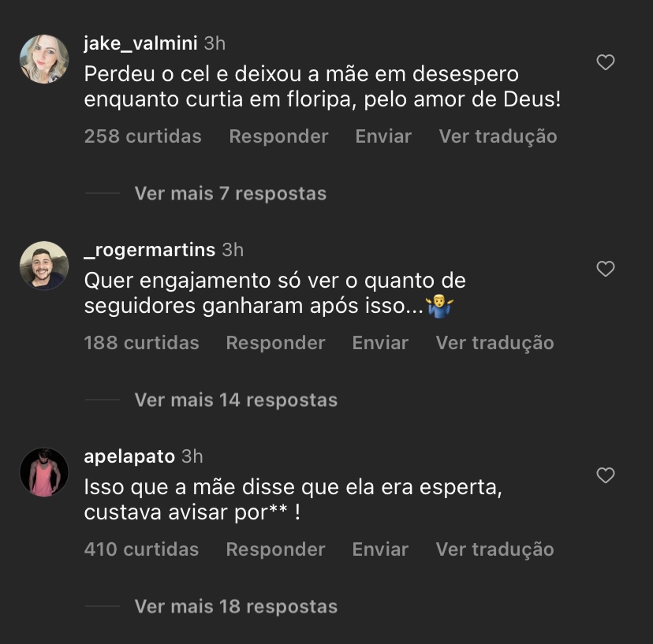The image size is (653, 644).
Task: View the 258 curtidas list
Action: click(143, 136)
